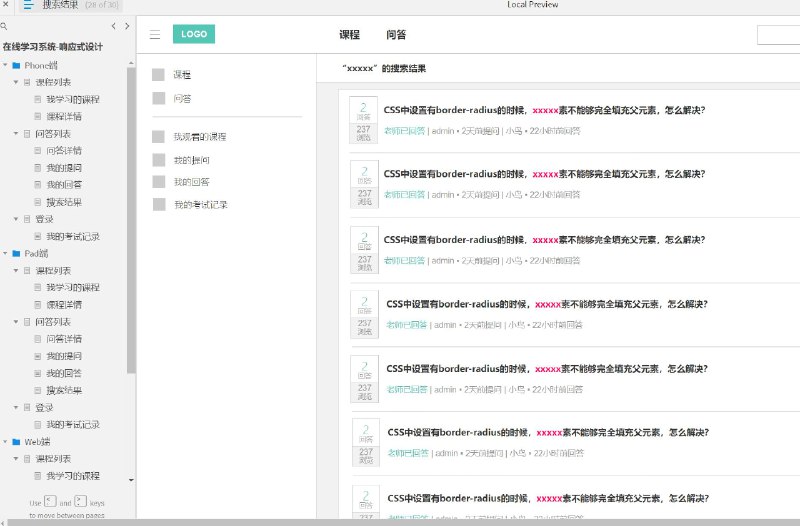The width and height of the screenshot is (800, 526).
Task: Open 课程 in the top navigation
Action: pos(349,35)
